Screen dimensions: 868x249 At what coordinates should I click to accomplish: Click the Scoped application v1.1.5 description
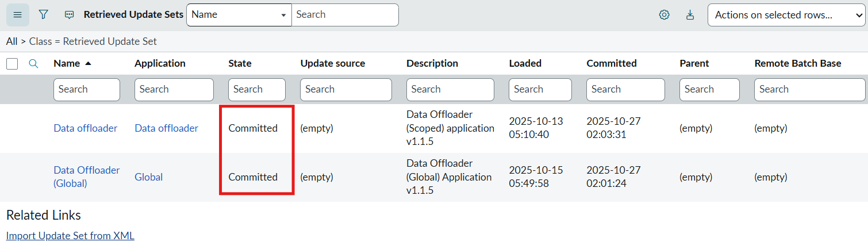450,128
